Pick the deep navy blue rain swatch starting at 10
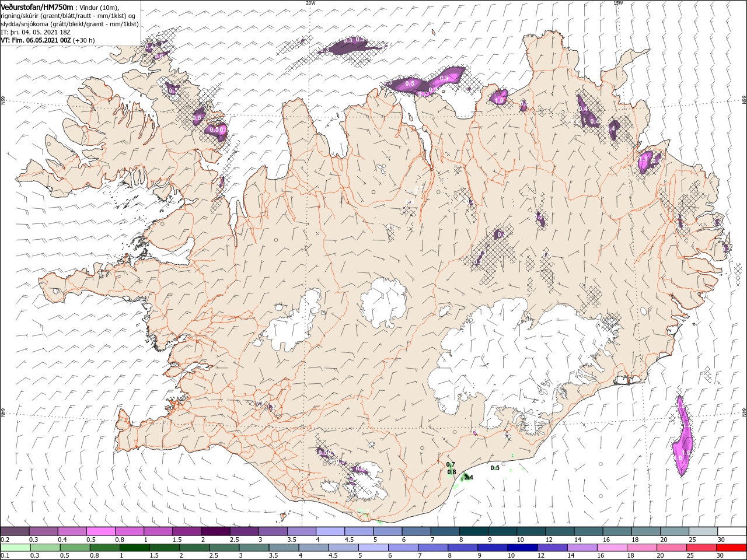 tap(522, 548)
